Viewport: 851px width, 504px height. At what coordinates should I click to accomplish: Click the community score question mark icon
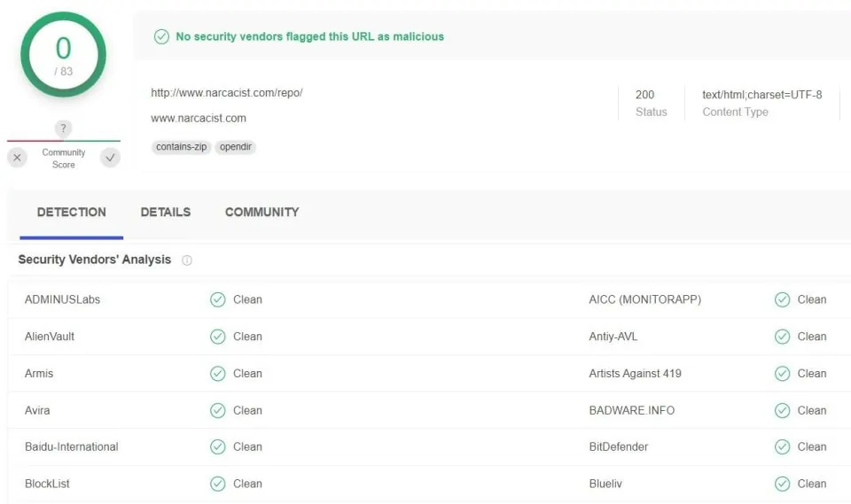pyautogui.click(x=64, y=128)
